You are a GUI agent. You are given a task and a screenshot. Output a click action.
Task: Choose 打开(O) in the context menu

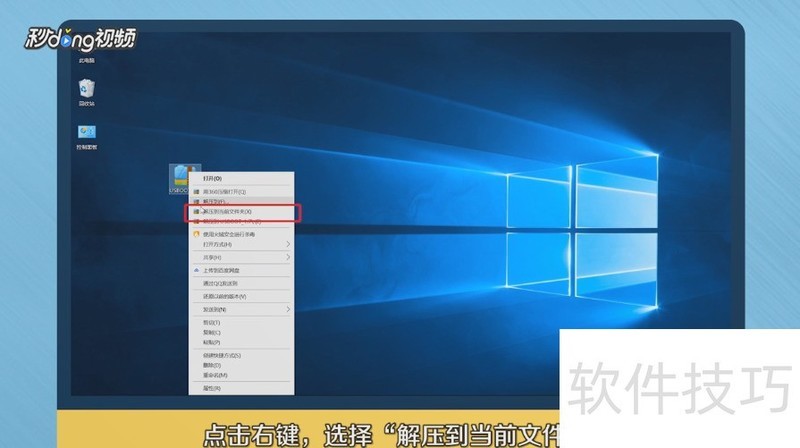tap(241, 179)
